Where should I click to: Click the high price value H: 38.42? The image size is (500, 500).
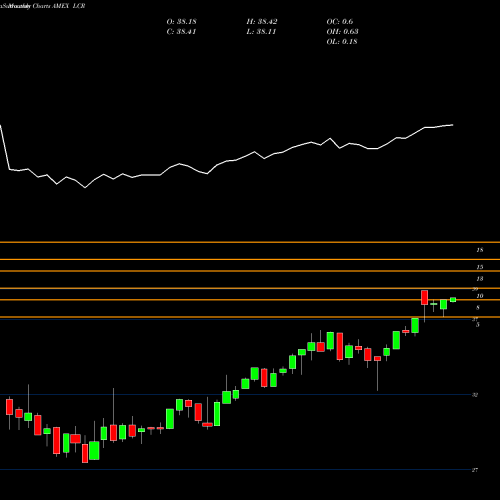(x=262, y=22)
